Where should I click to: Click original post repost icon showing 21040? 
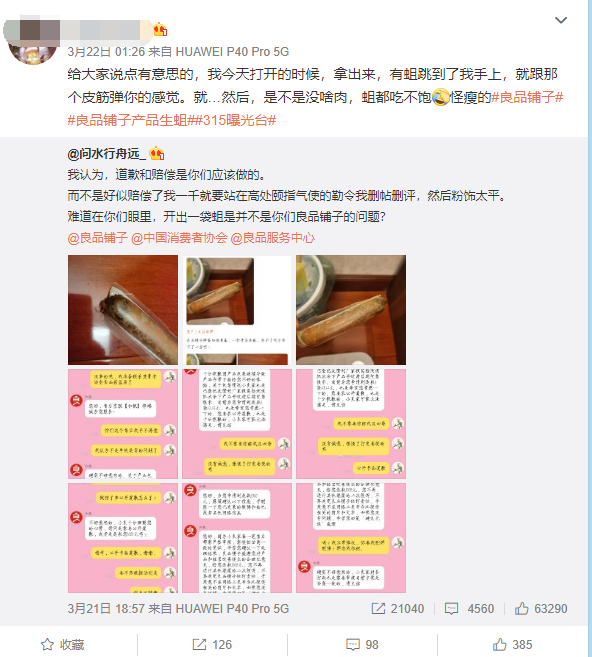(x=378, y=608)
